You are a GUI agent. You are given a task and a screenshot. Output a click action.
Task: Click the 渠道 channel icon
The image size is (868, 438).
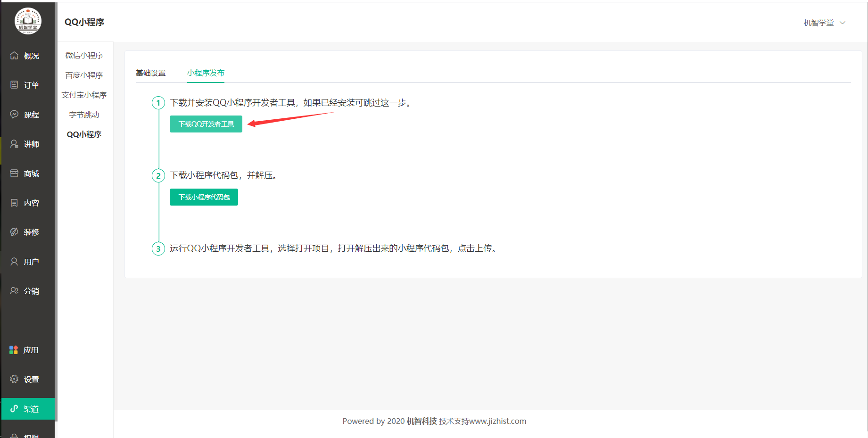14,409
